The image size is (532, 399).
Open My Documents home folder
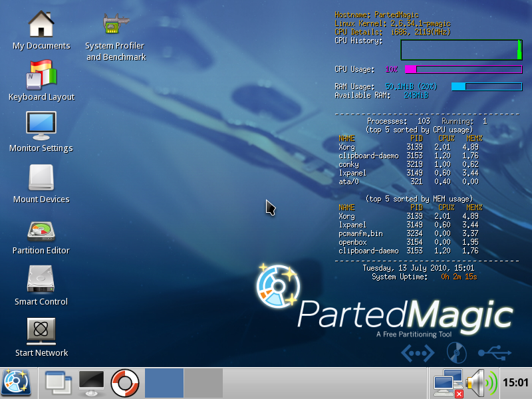(41, 25)
